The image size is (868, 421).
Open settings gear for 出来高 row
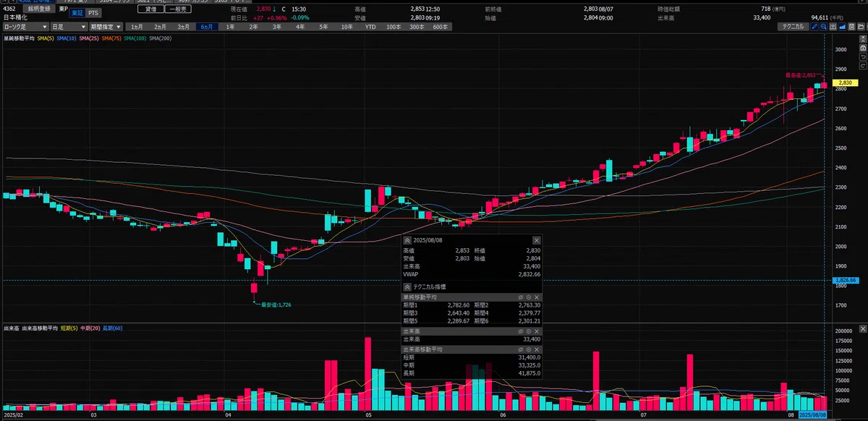(x=529, y=331)
